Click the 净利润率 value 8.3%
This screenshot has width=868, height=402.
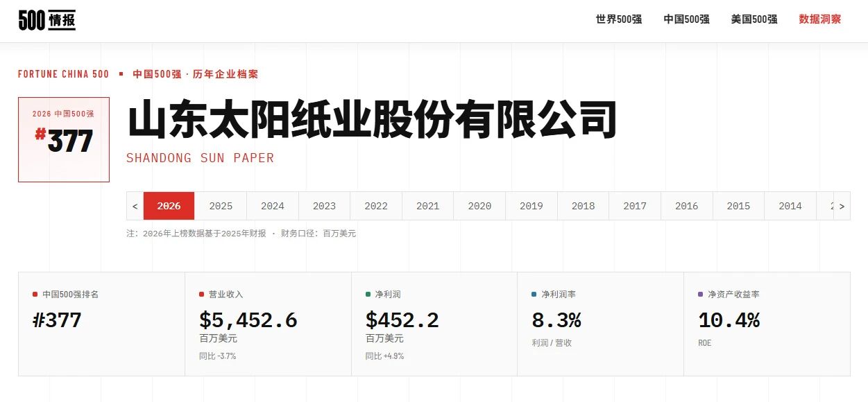pyautogui.click(x=556, y=320)
